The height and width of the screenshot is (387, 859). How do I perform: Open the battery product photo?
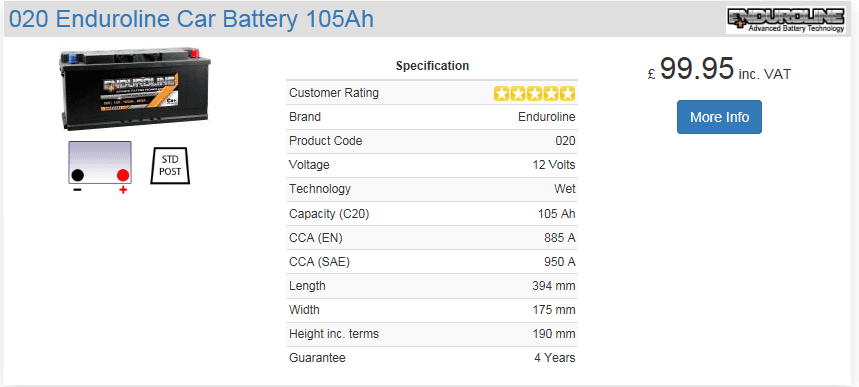pyautogui.click(x=135, y=88)
